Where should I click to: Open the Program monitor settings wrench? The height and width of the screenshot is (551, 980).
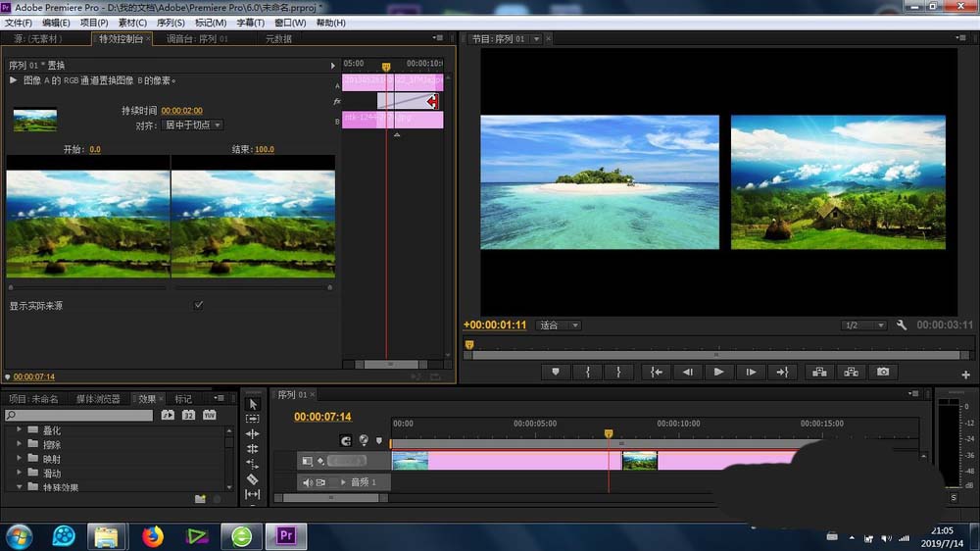coord(902,325)
